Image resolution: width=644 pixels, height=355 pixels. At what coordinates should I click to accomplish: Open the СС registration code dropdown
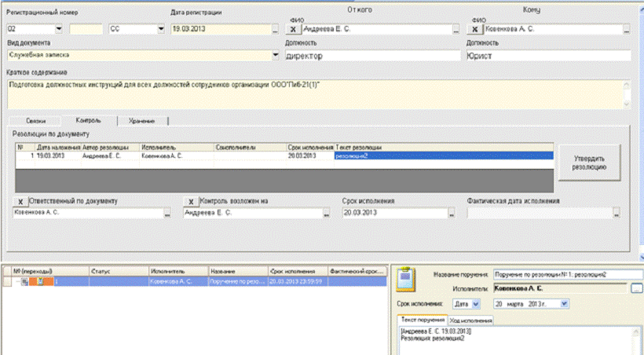[x=159, y=29]
